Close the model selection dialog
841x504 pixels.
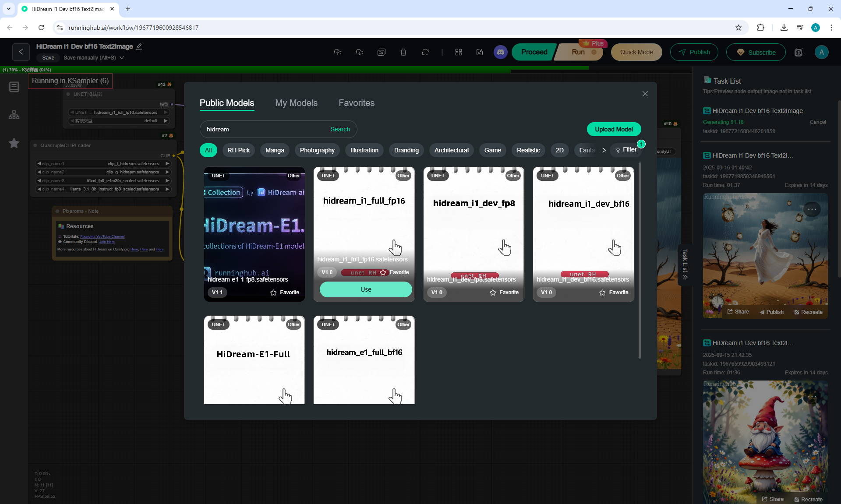coord(645,94)
